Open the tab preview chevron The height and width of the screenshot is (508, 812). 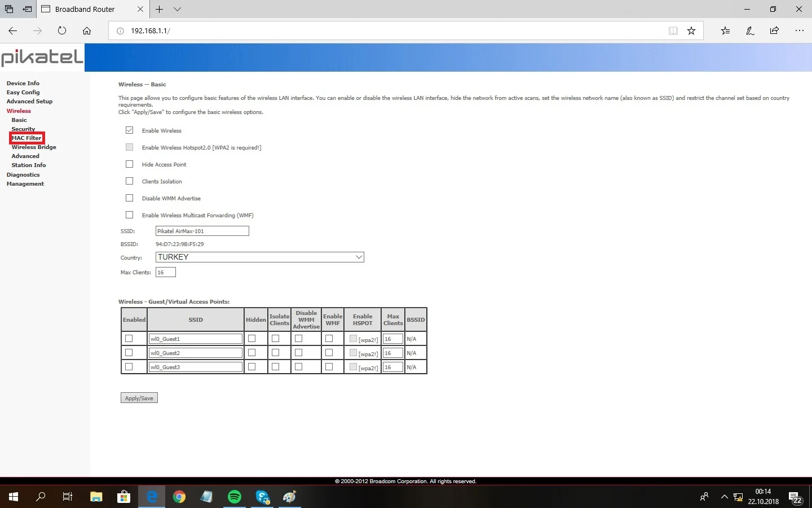(x=177, y=9)
